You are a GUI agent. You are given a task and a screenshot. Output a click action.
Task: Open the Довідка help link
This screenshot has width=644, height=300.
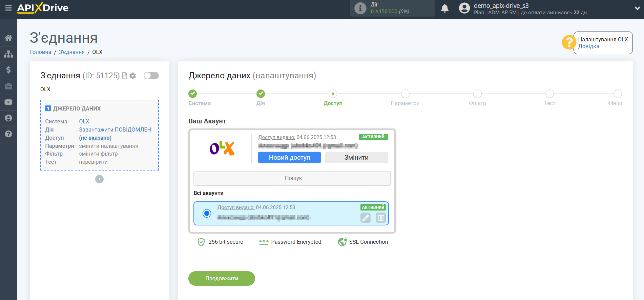pyautogui.click(x=588, y=46)
